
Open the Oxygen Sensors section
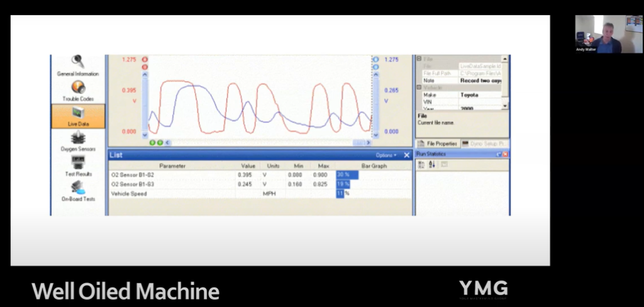(78, 140)
